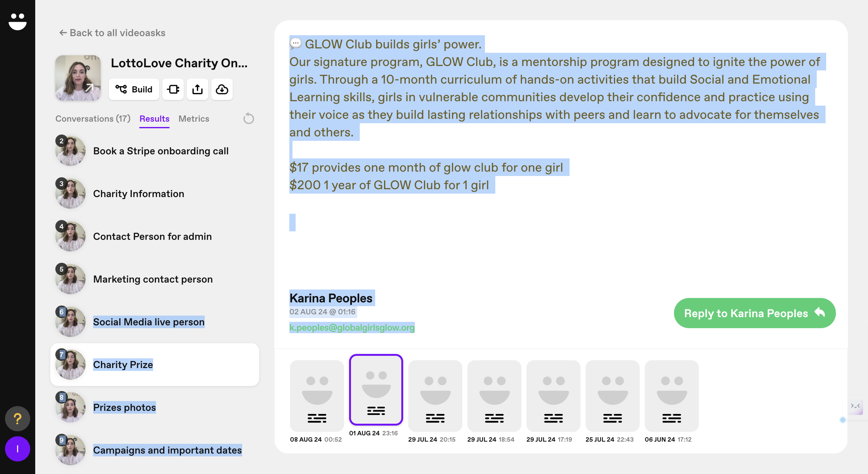Click the embed widget icon
Viewport: 868px width, 474px height.
(x=173, y=89)
